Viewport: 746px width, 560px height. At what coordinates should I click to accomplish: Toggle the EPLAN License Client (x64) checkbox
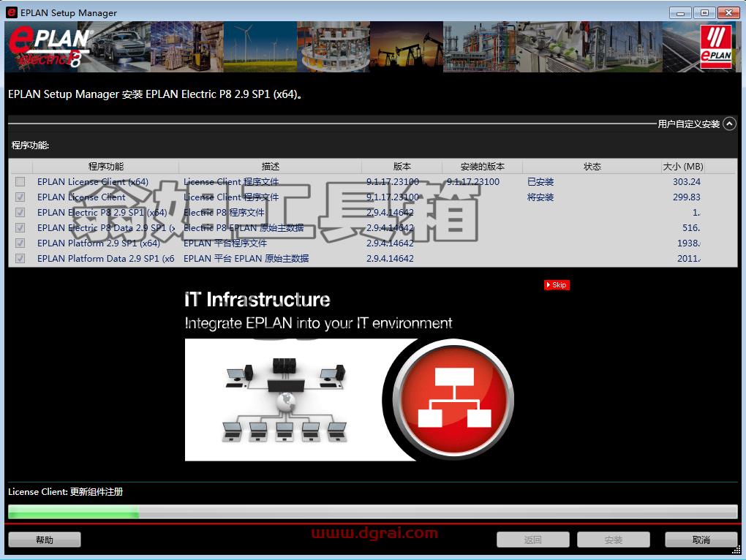click(20, 181)
